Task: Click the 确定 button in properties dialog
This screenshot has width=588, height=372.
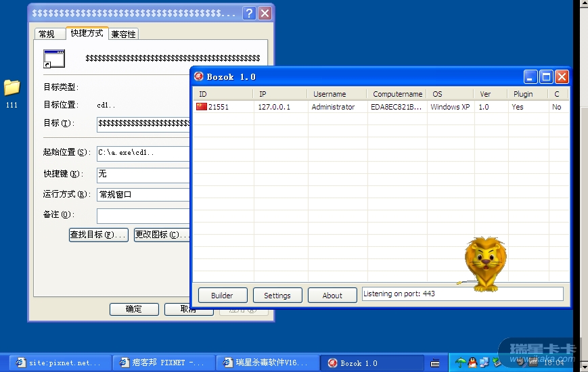Action: pos(134,309)
